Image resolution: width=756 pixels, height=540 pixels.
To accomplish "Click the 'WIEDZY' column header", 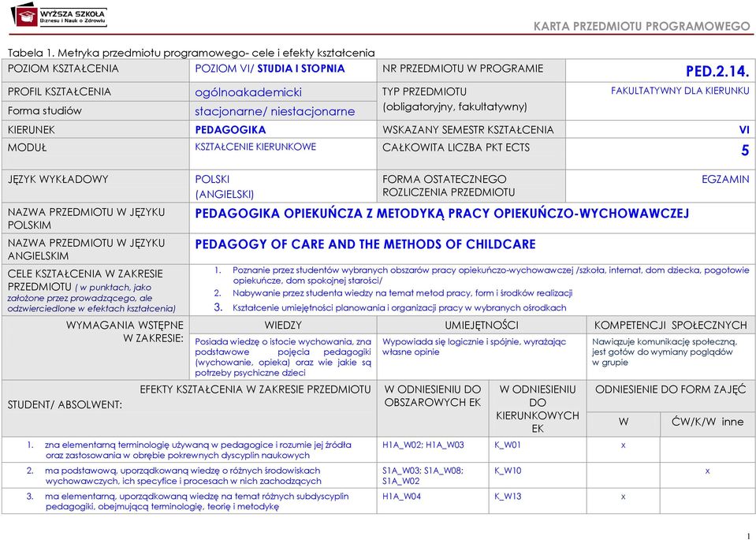I will tap(283, 325).
